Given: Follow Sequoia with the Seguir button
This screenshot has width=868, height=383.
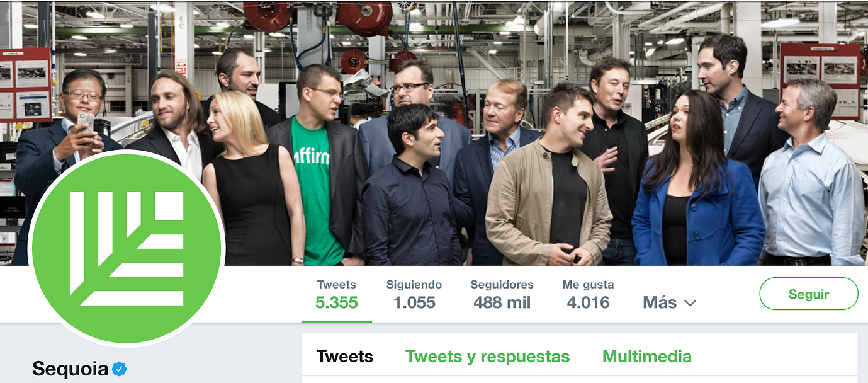Looking at the screenshot, I should [809, 294].
